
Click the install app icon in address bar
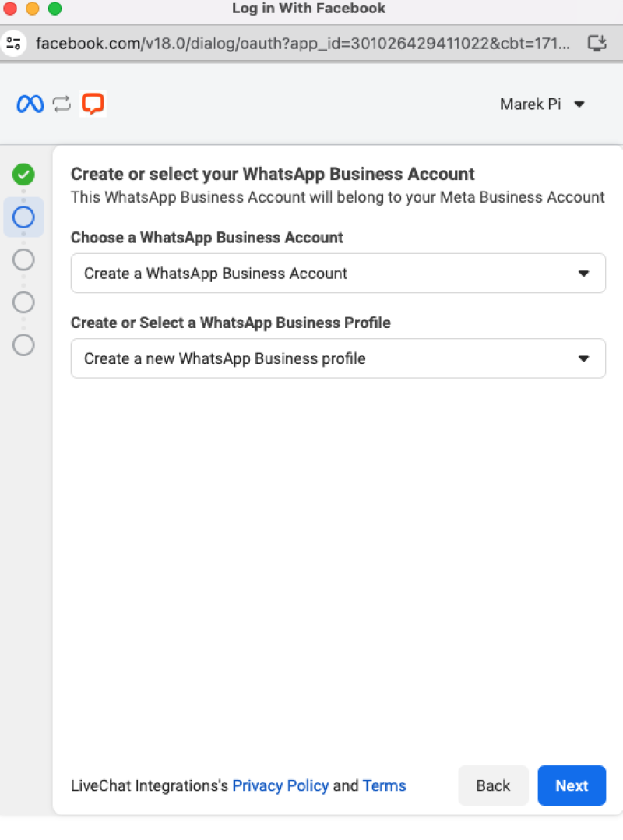coord(597,43)
